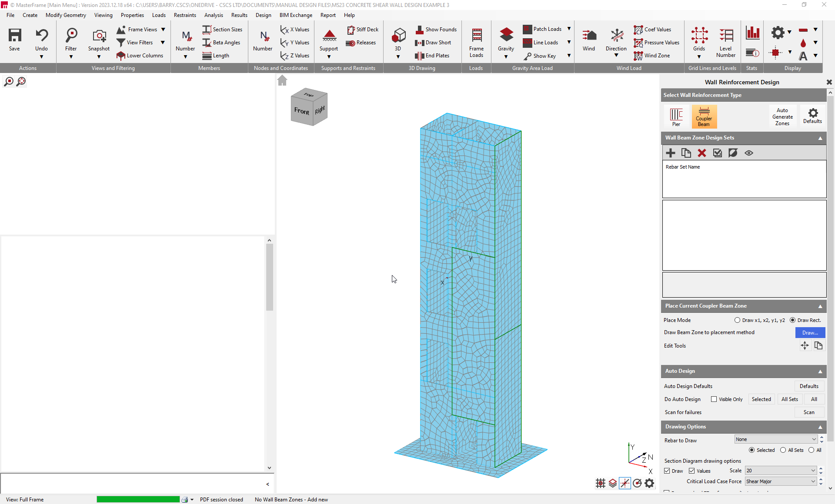
Task: Click the home view icon in viewport
Action: (282, 80)
